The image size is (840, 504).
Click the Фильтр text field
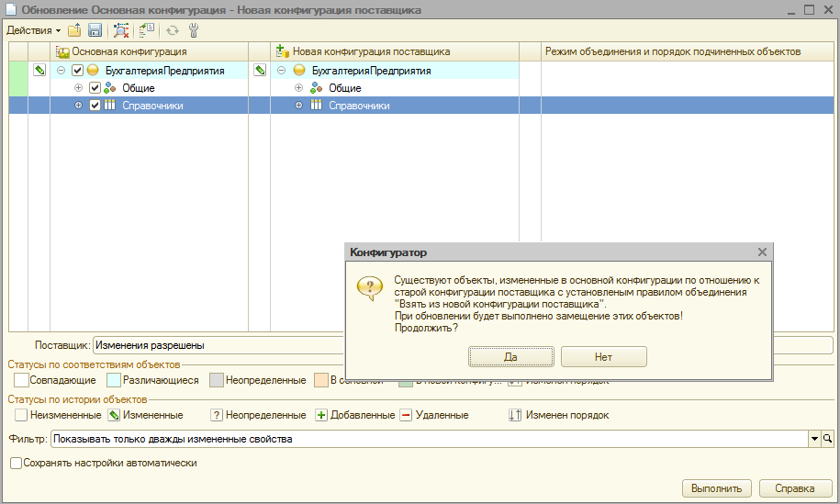pyautogui.click(x=430, y=439)
